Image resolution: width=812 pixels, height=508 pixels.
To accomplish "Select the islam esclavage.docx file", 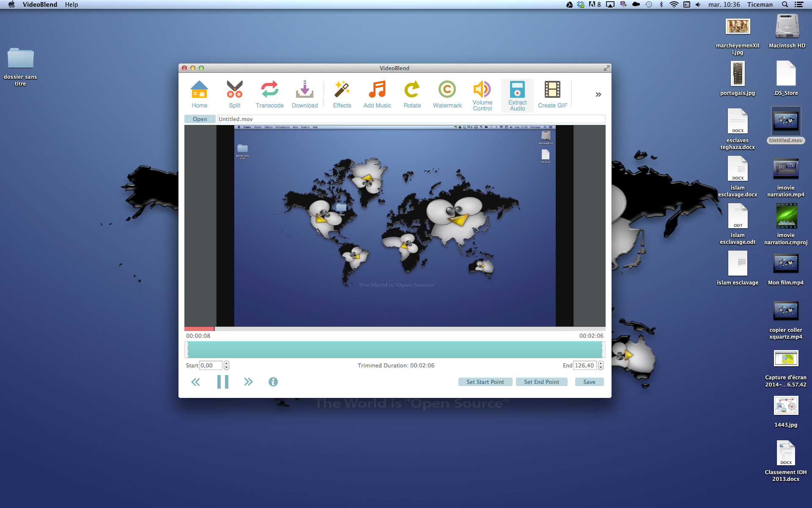I will [738, 177].
